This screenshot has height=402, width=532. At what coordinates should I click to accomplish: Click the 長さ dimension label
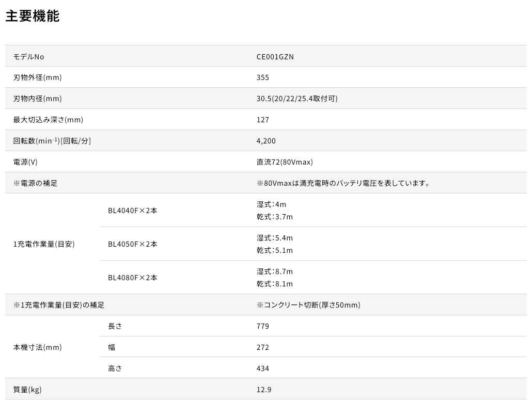tap(115, 326)
